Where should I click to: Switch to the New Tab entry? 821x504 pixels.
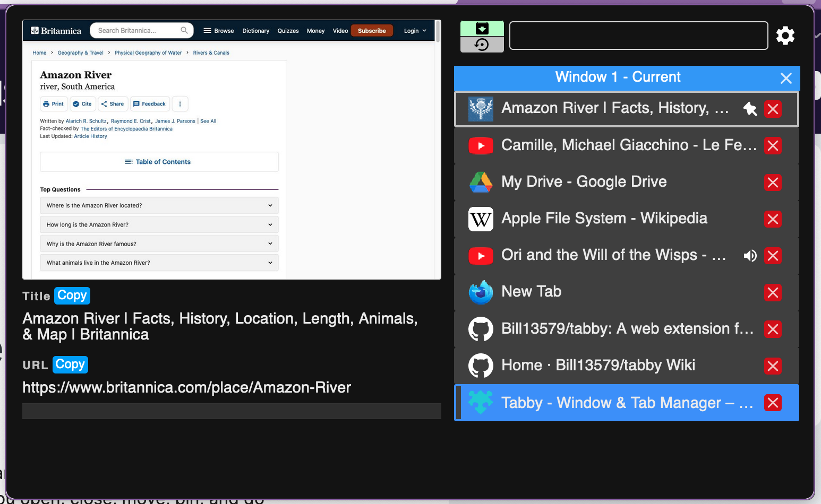pos(627,292)
